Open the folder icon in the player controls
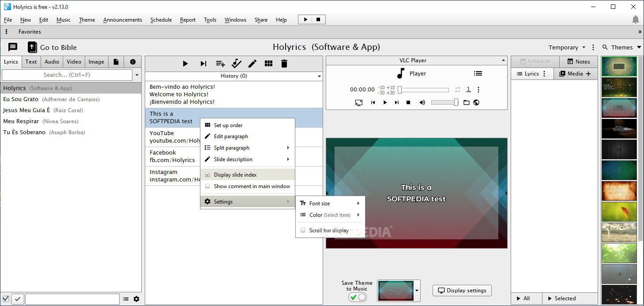 [x=467, y=102]
